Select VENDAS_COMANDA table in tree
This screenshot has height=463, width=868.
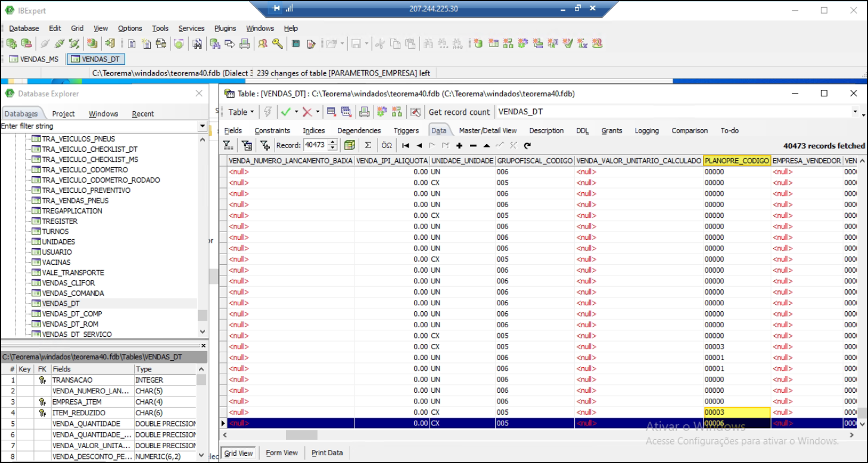point(73,293)
